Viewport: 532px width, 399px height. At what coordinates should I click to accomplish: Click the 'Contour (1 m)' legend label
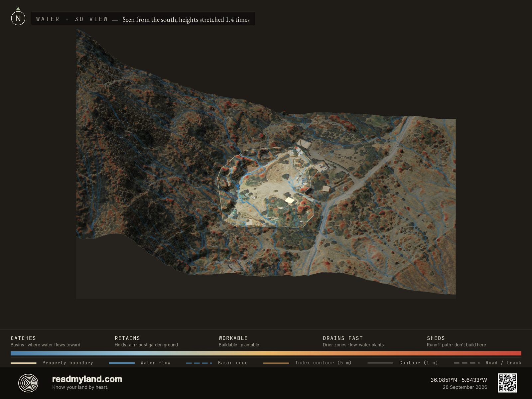[419, 363]
